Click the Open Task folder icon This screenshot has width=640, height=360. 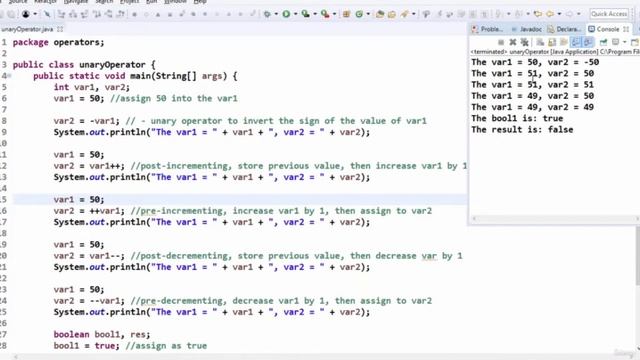(x=392, y=14)
